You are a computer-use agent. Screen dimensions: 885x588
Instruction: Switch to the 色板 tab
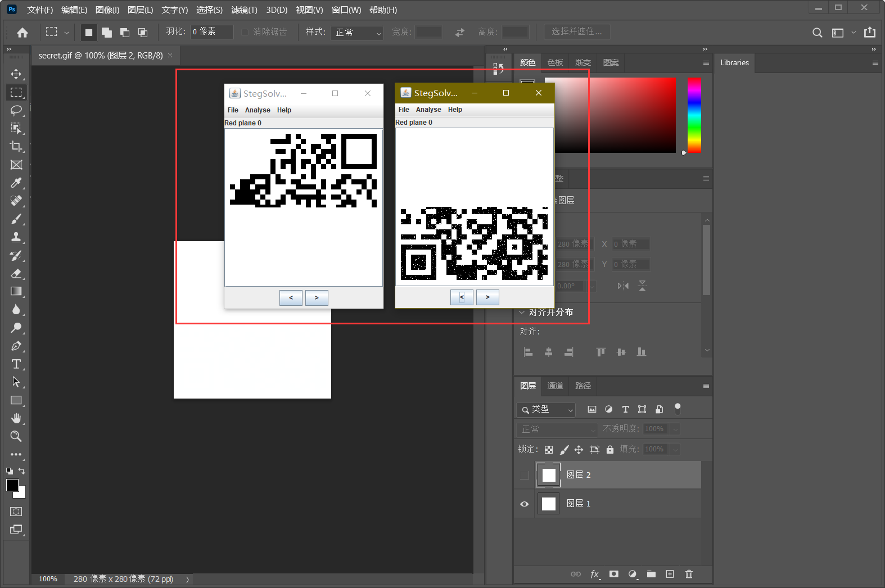556,62
